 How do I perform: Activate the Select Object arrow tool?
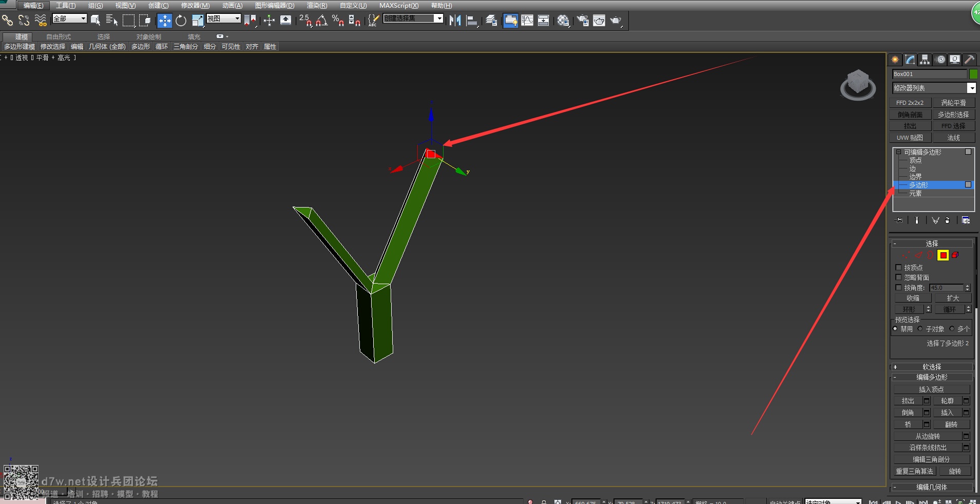(95, 20)
